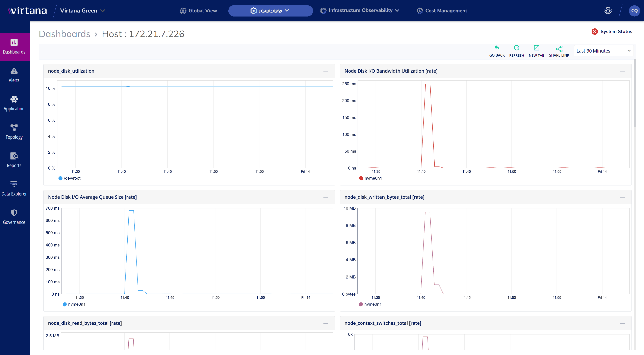Collapse the node_context_switches_total panel
Viewport: 644px width, 355px height.
pos(622,323)
